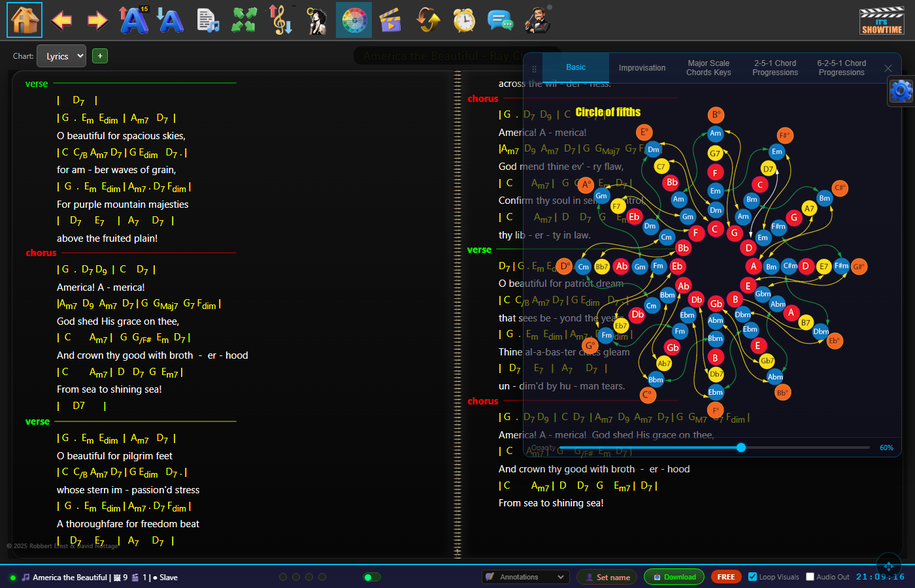Enable the Audio Out checkbox
Viewport: 915px width, 588px height.
[x=810, y=577]
